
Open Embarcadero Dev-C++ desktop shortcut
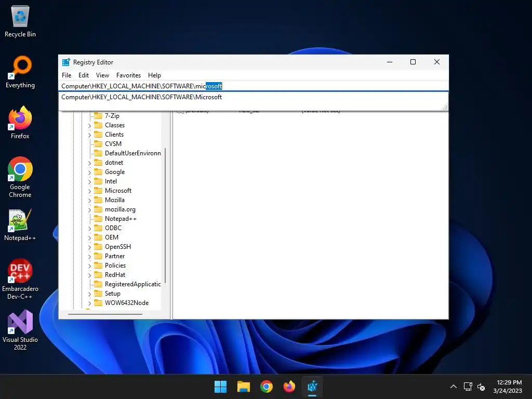[20, 279]
